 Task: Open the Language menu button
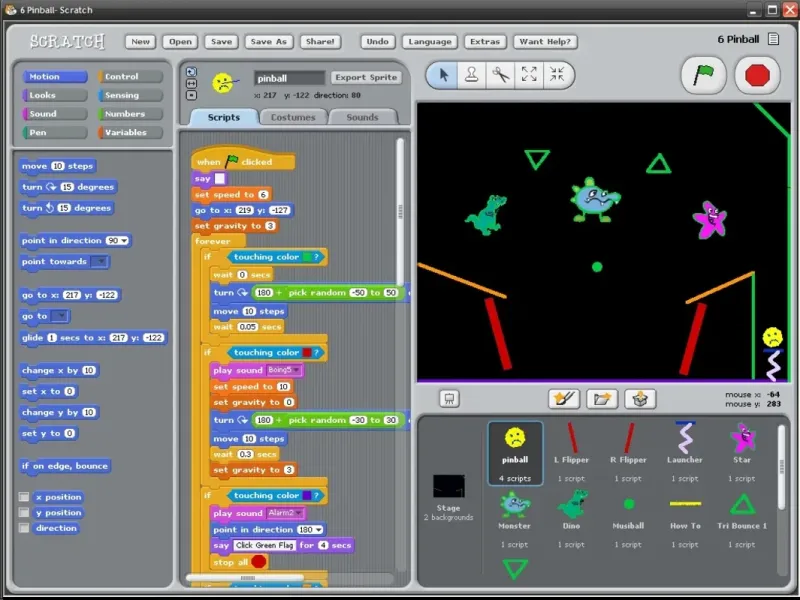[430, 42]
